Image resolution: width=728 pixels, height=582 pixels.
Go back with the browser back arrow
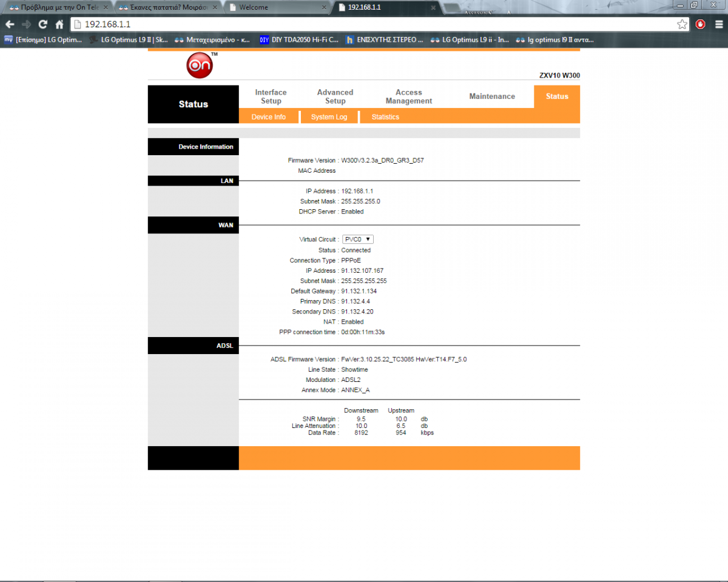point(10,24)
